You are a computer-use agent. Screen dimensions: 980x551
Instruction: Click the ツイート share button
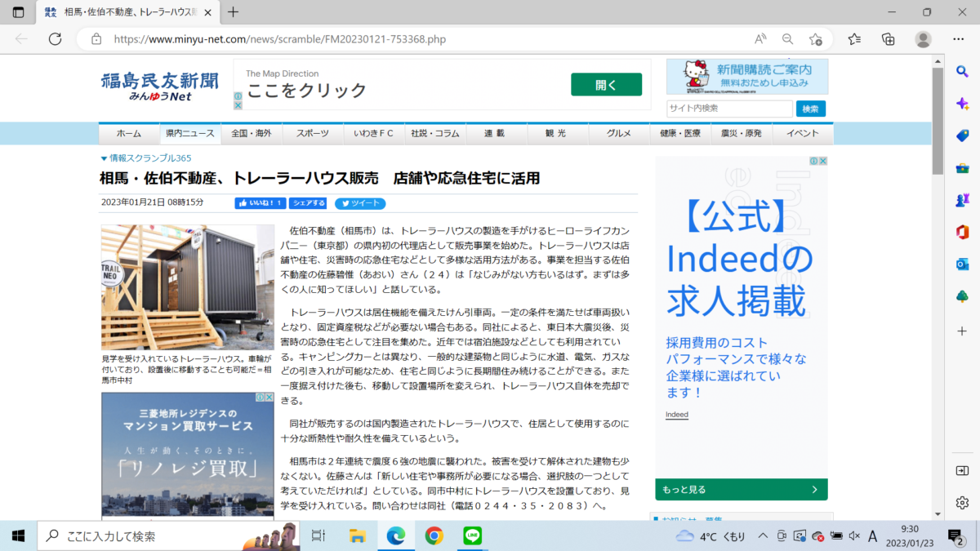[359, 203]
